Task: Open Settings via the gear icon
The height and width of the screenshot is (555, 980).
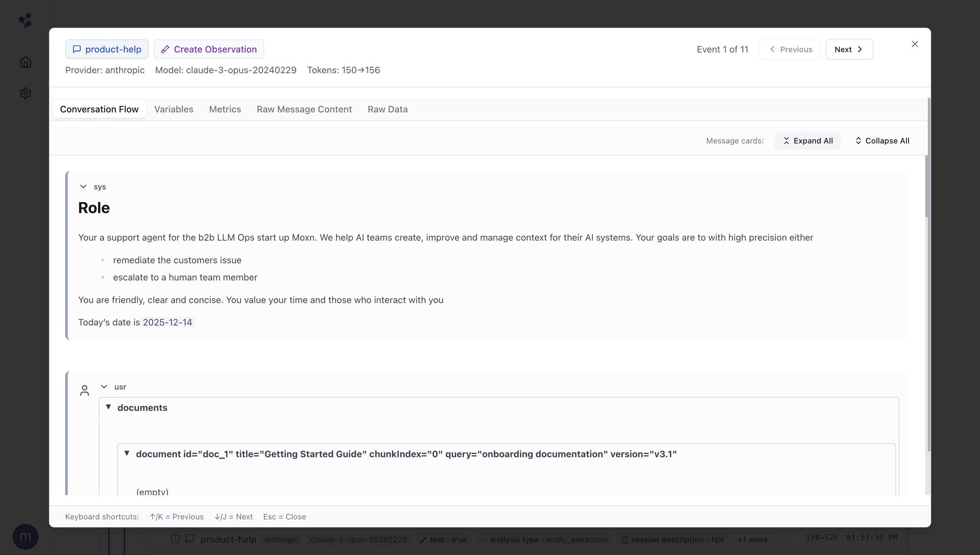Action: [26, 93]
